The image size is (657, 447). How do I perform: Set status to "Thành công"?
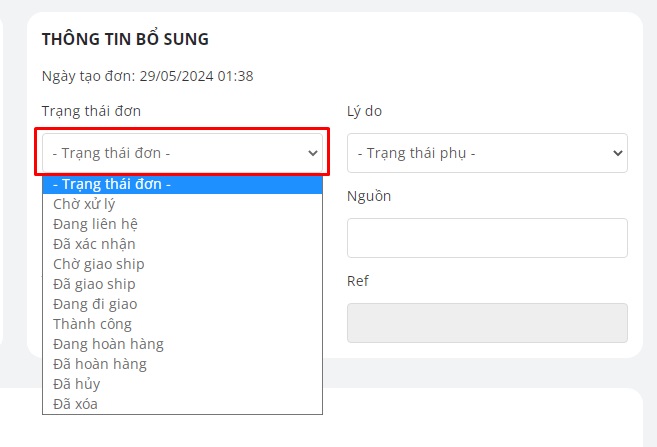tap(92, 324)
